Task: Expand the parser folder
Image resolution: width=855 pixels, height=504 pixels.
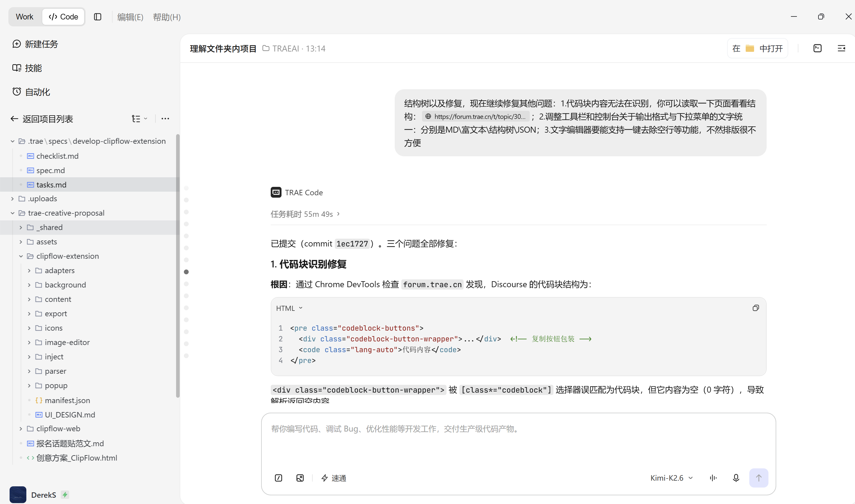Action: point(29,371)
